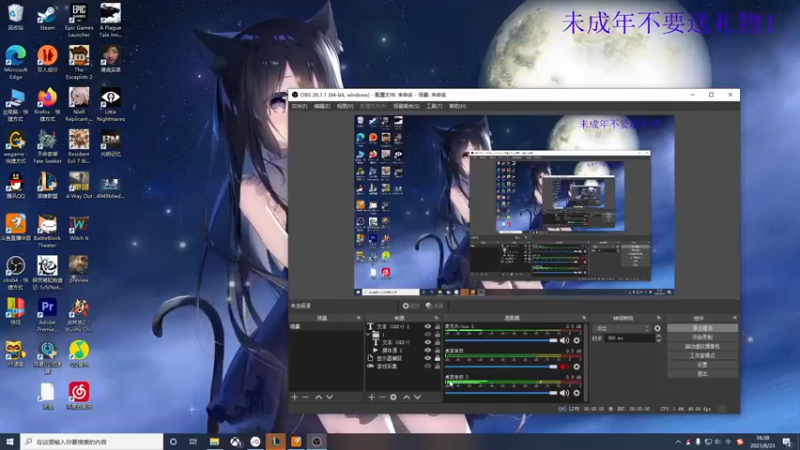Mute the 麦克风/Aux 2 channel speaker
The image size is (800, 450).
564,340
